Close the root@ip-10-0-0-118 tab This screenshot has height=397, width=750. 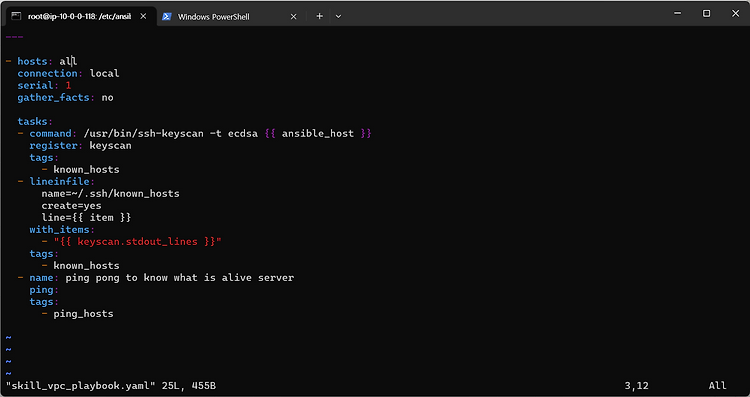pos(143,16)
